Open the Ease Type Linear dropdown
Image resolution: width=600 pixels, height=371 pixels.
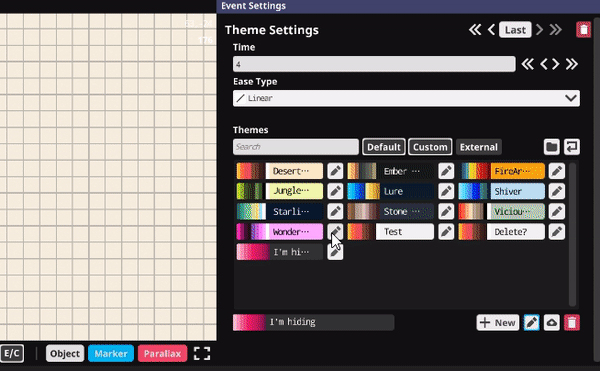click(406, 98)
